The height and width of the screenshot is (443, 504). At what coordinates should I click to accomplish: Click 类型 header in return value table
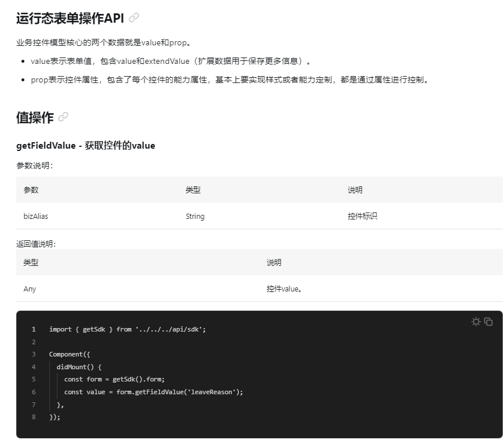31,262
